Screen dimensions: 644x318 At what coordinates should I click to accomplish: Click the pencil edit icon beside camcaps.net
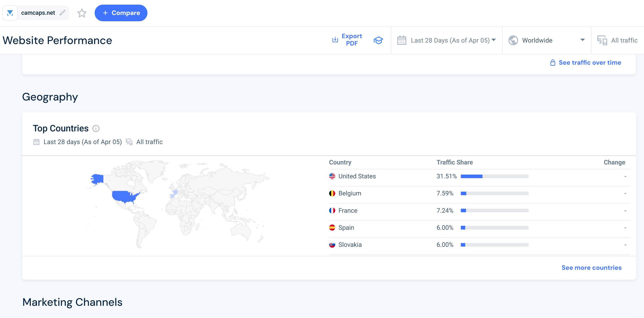tap(62, 12)
